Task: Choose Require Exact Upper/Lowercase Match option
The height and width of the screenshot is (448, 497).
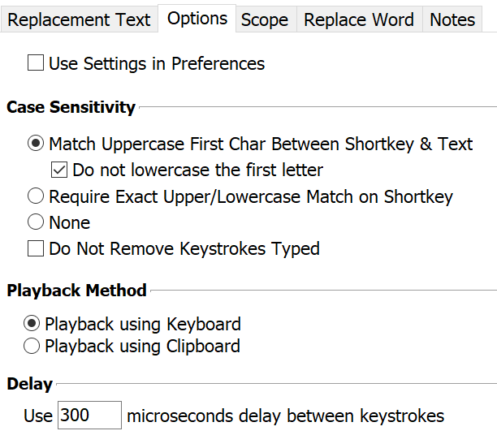Action: (36, 196)
